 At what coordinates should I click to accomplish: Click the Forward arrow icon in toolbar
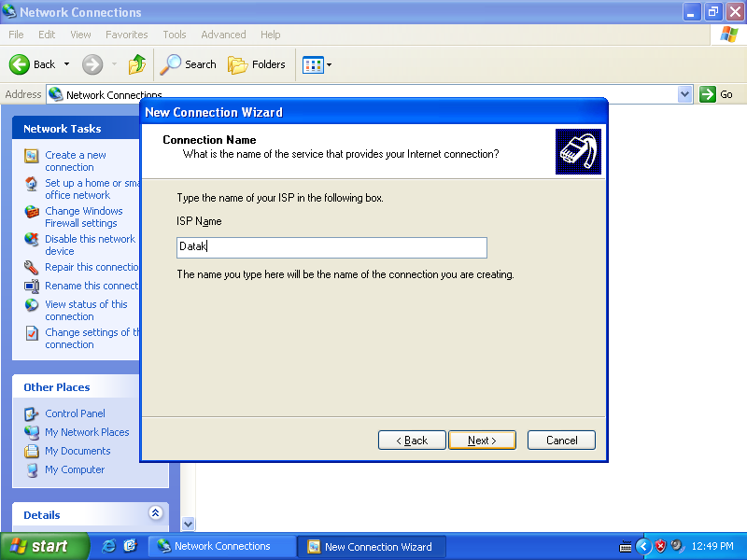(92, 64)
